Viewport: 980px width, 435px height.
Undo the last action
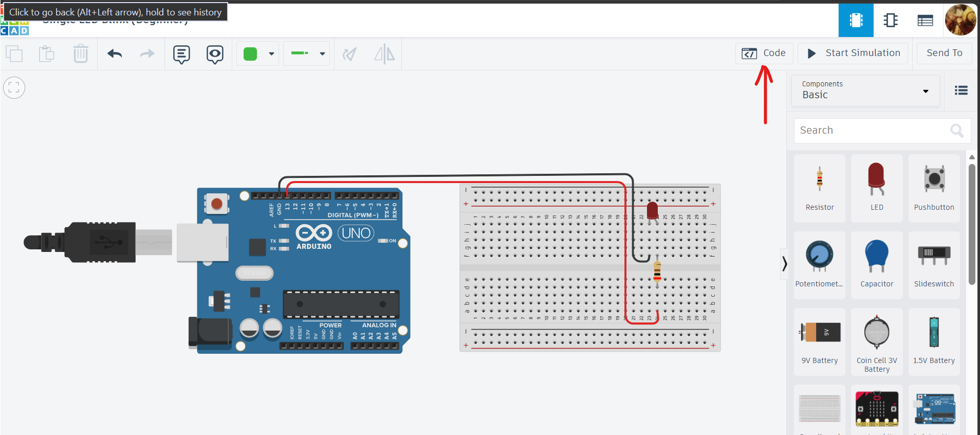(x=115, y=53)
